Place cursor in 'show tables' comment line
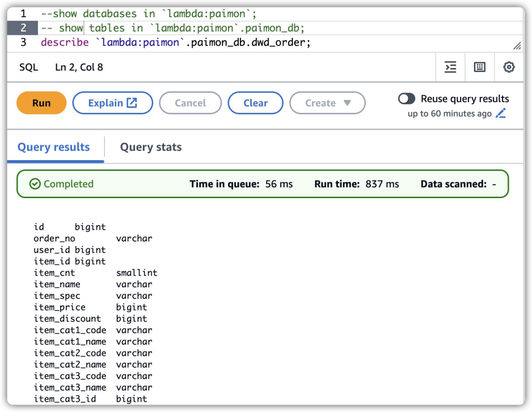This screenshot has width=532, height=412. point(173,28)
